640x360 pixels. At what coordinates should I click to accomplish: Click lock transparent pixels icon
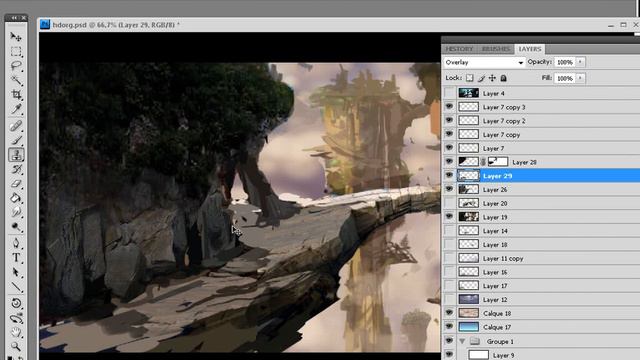[470, 78]
